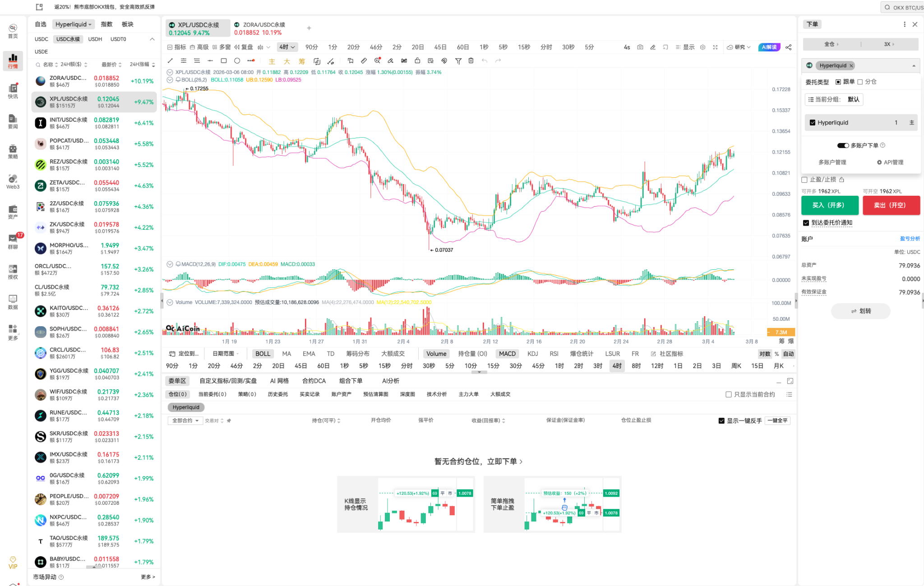Uncheck 到达委托价通知 notification checkbox
Viewport: 924px width, 586px height.
coord(806,222)
